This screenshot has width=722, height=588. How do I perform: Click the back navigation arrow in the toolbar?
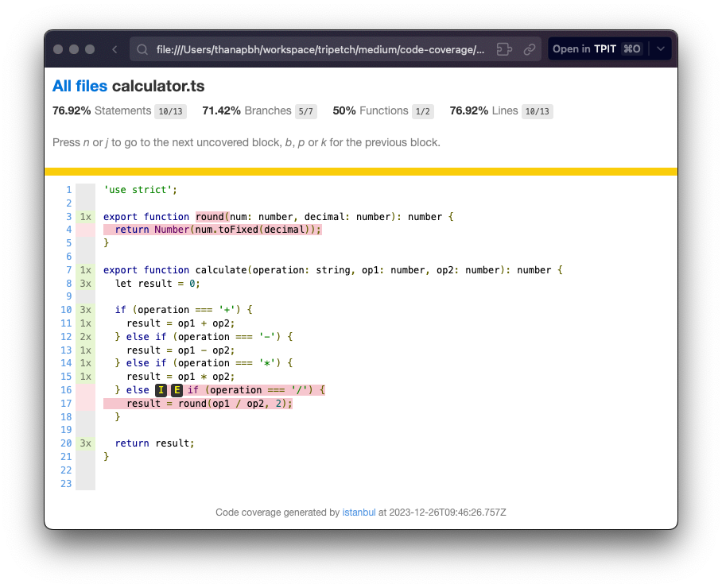[114, 48]
